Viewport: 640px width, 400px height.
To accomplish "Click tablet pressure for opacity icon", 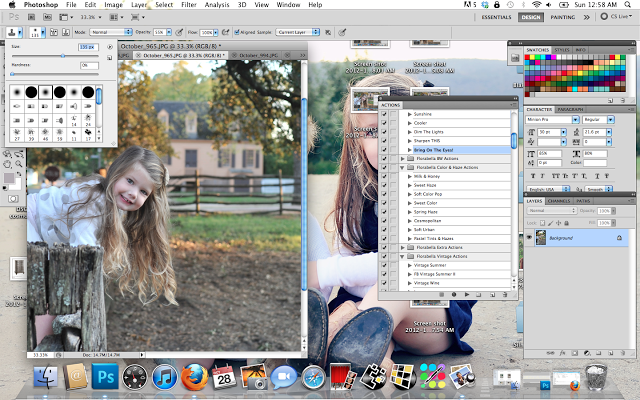I will (179, 32).
